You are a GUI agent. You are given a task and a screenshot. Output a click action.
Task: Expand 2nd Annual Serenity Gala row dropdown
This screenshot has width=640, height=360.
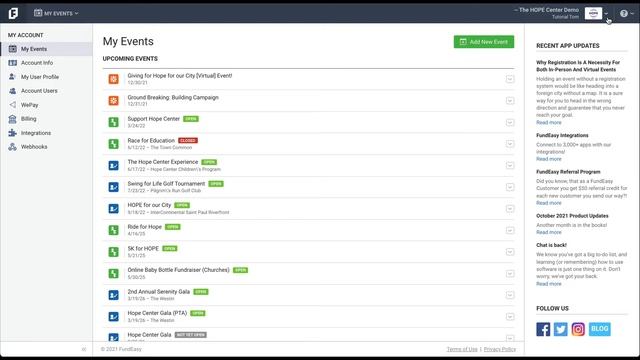tap(510, 295)
